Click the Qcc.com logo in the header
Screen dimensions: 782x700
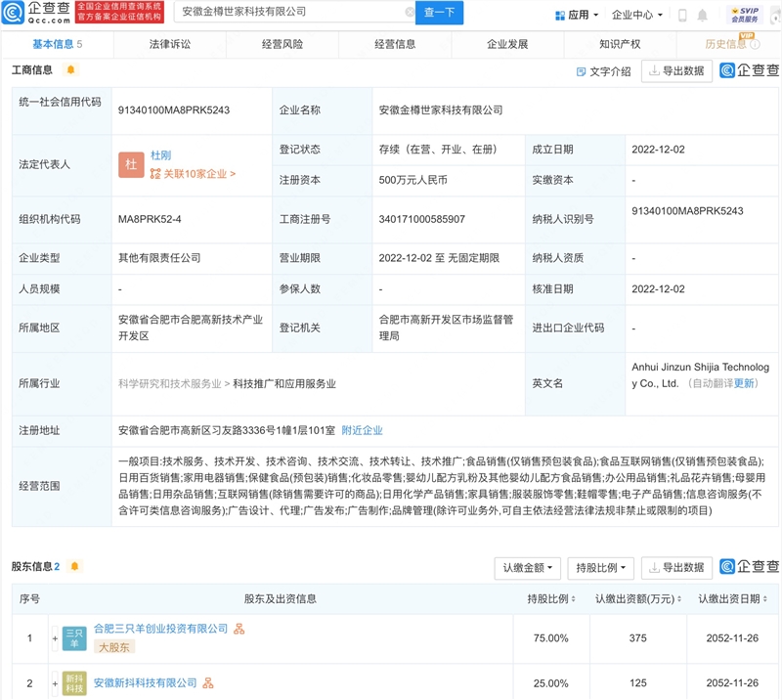click(x=36, y=13)
